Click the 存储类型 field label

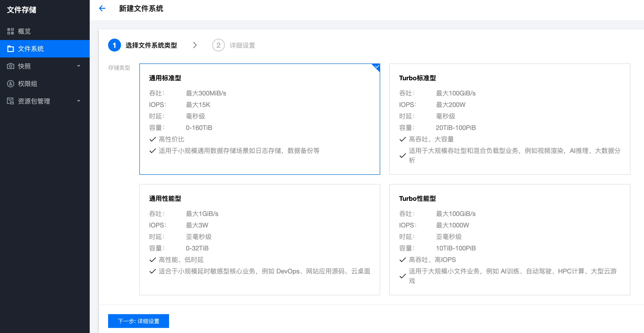click(x=119, y=68)
